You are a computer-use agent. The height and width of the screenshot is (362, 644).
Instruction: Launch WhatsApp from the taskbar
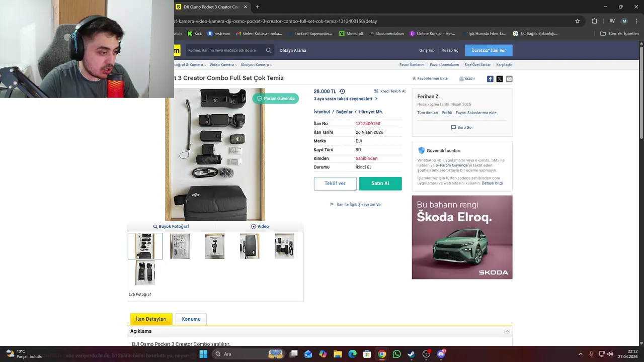396,354
